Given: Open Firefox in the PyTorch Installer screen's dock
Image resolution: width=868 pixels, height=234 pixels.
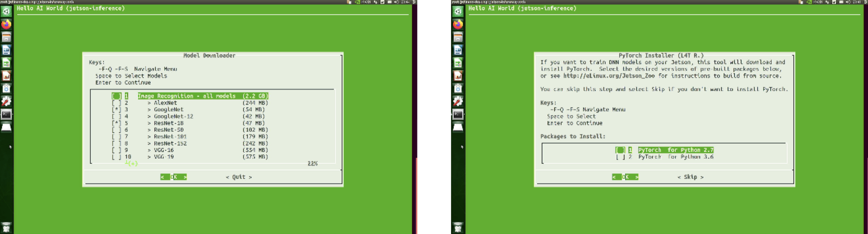Looking at the screenshot, I should pyautogui.click(x=458, y=24).
